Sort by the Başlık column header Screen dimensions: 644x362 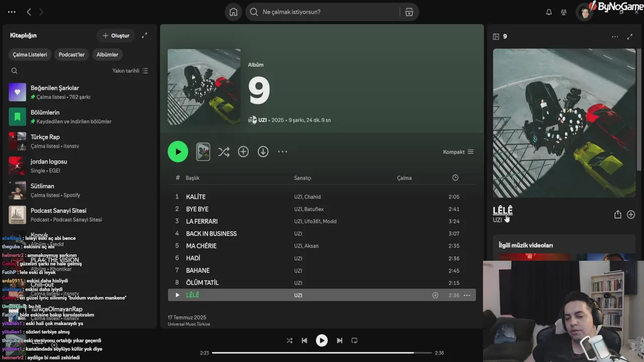pyautogui.click(x=193, y=178)
